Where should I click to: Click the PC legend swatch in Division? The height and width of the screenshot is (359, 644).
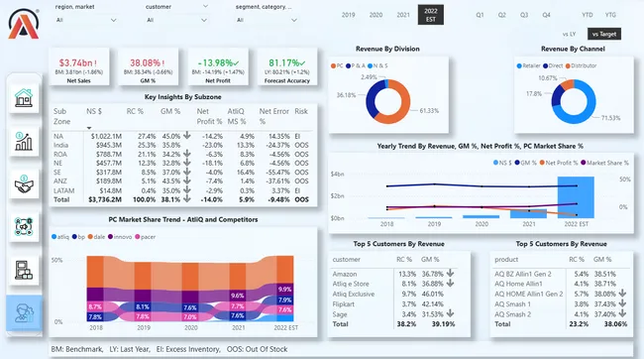(333, 65)
